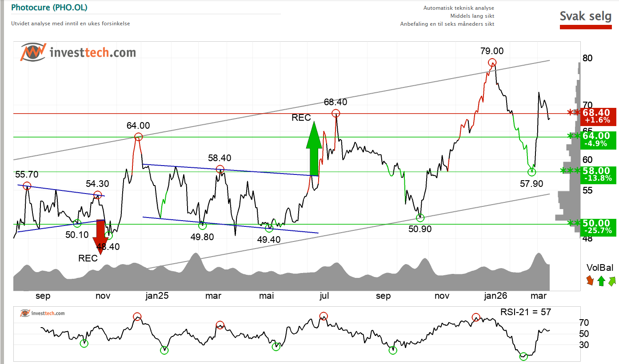This screenshot has width=619, height=364.
Task: Click the RSI-21 = 57 label
Action: click(525, 312)
